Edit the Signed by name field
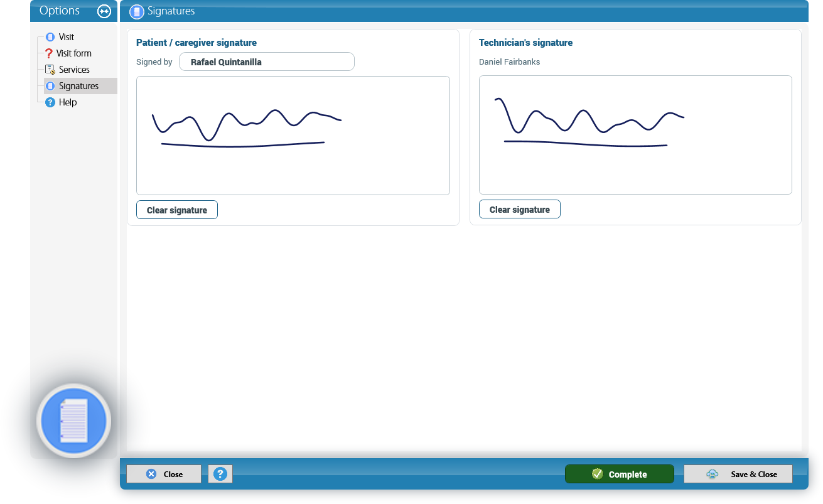Image resolution: width=823 pixels, height=504 pixels. [x=267, y=62]
